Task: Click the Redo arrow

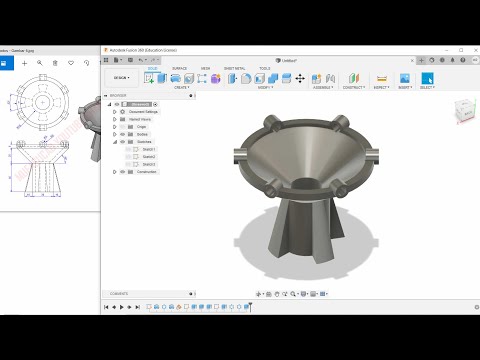Action: (153, 60)
